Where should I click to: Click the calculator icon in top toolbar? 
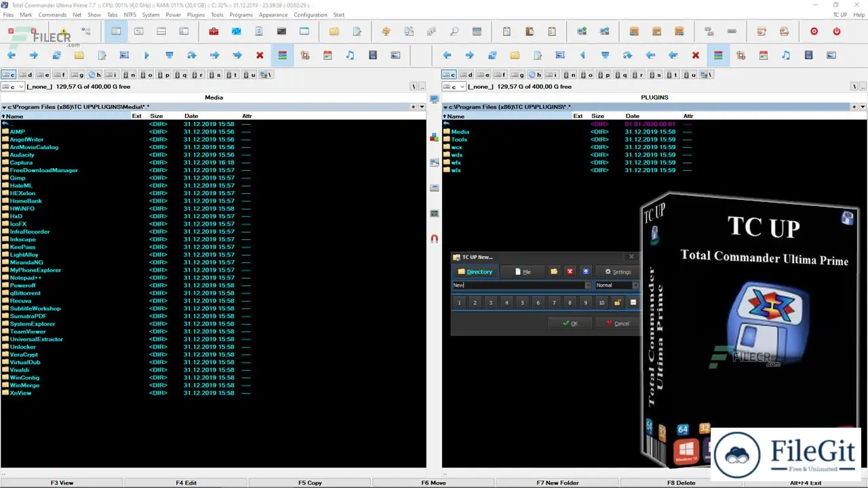477,31
